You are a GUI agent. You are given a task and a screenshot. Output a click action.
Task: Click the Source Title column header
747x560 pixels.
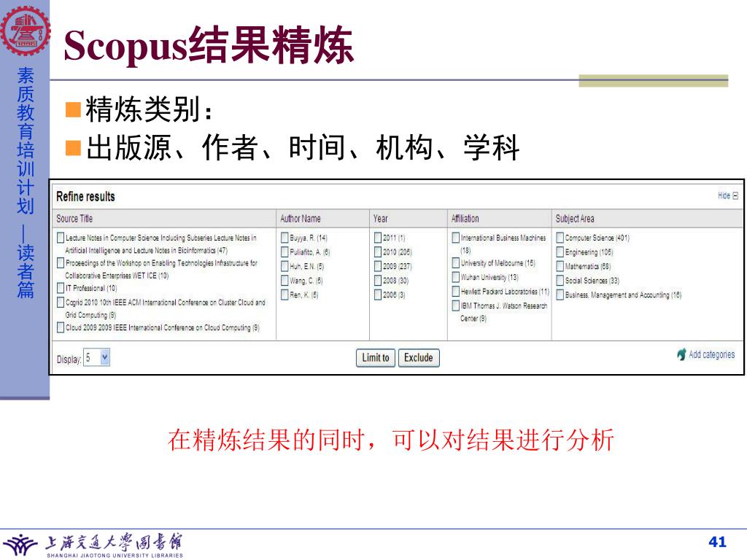click(x=74, y=219)
